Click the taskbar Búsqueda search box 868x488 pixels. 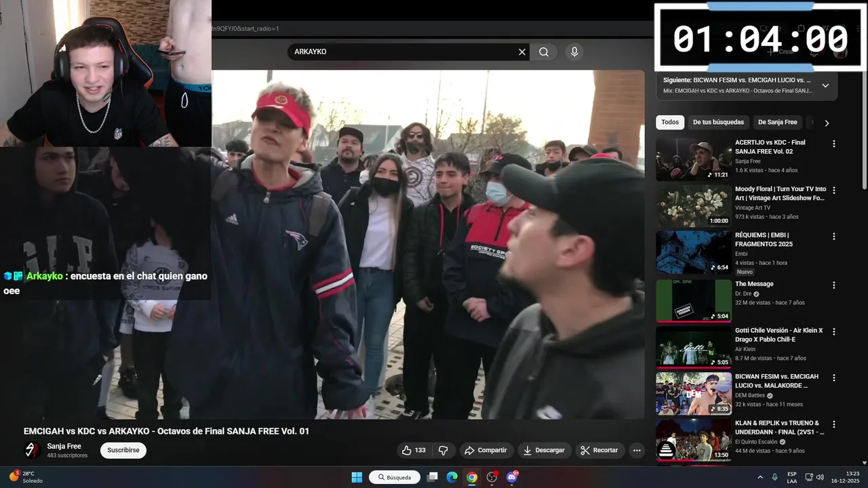[x=395, y=477]
